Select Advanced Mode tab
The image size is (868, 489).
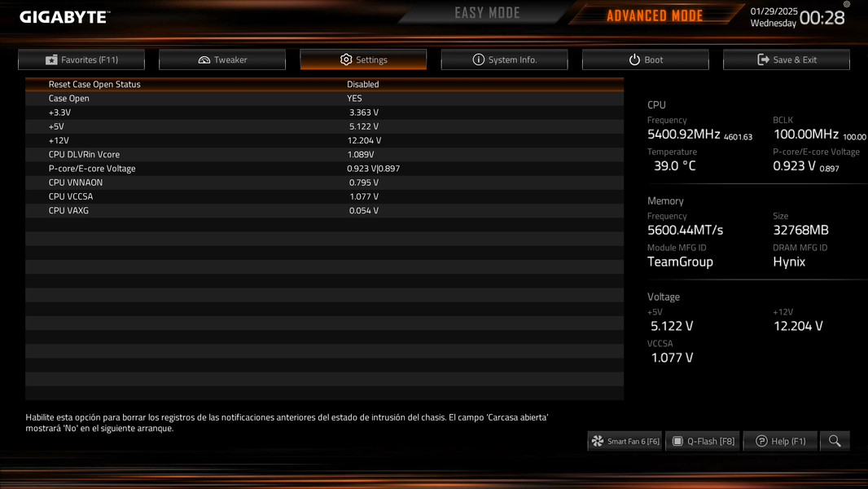655,15
